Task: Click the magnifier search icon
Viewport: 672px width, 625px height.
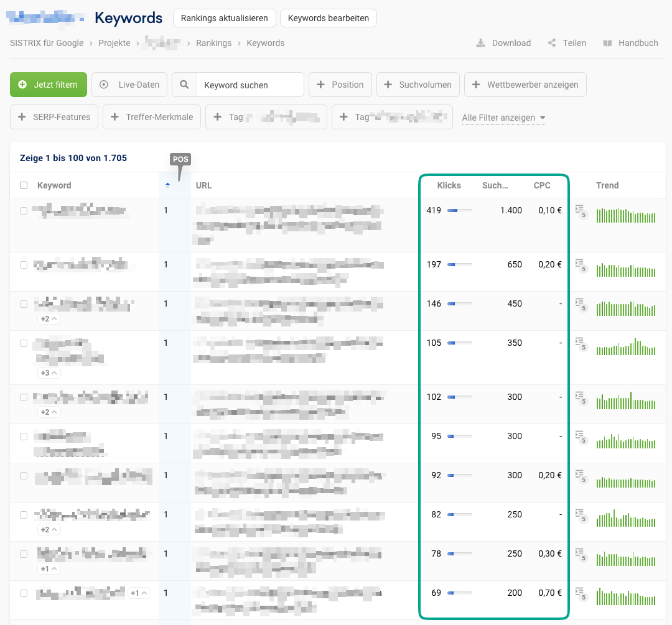Action: 184,85
